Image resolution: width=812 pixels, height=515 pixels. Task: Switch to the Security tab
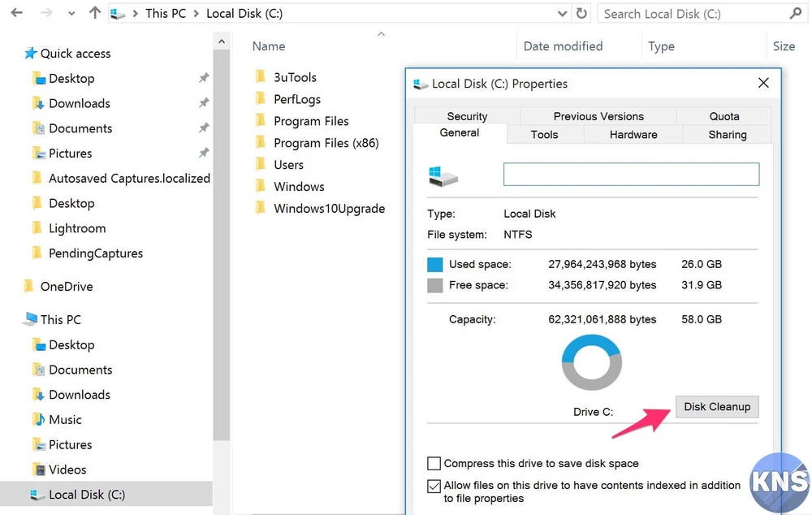tap(467, 116)
